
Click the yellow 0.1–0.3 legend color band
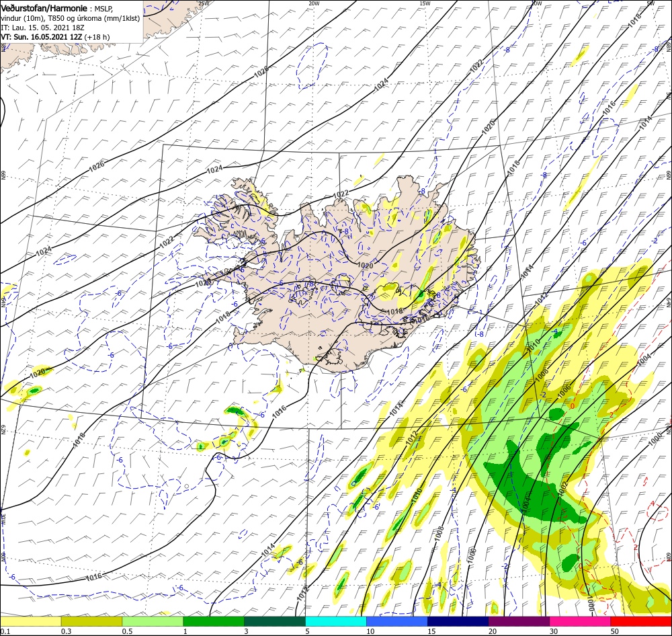point(31,621)
